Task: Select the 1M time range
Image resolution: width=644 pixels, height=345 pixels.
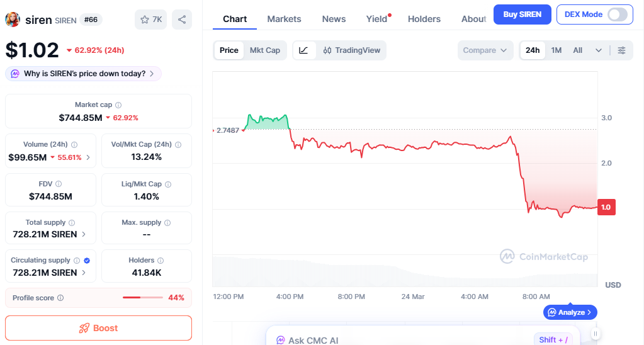Action: coord(556,50)
